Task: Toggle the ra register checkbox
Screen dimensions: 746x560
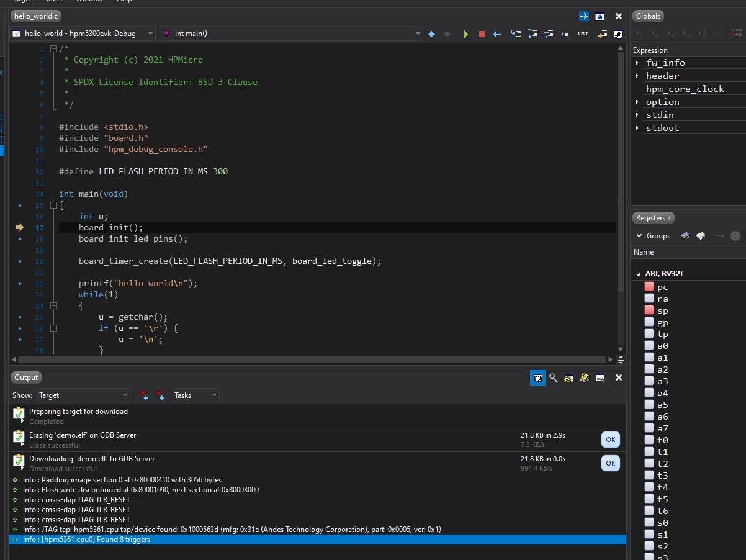Action: (649, 299)
